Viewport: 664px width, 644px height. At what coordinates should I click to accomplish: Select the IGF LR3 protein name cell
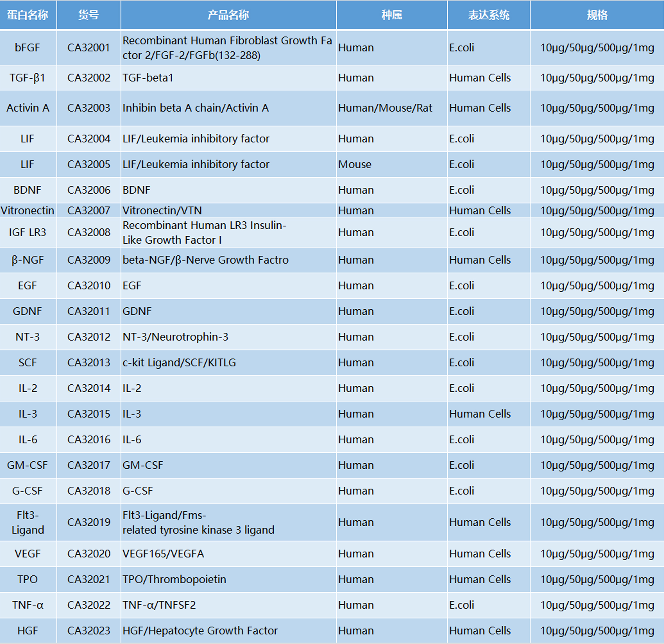[28, 233]
